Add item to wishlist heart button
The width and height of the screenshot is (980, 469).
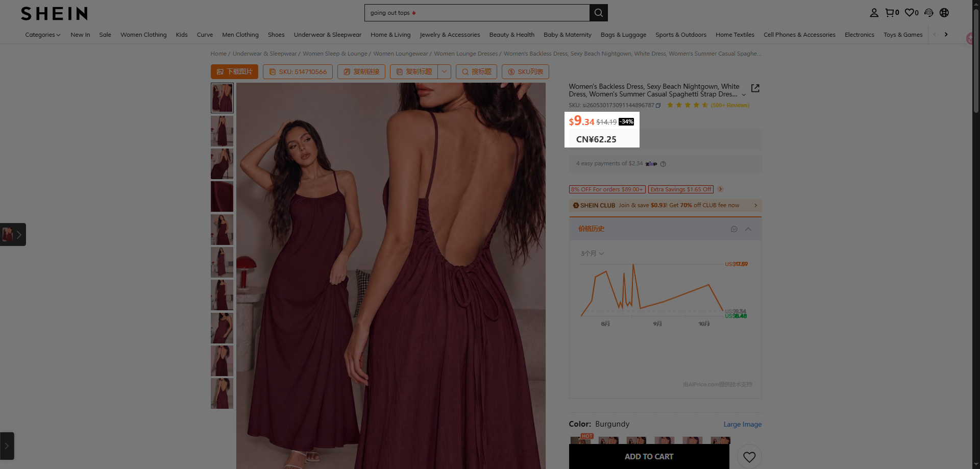click(749, 457)
